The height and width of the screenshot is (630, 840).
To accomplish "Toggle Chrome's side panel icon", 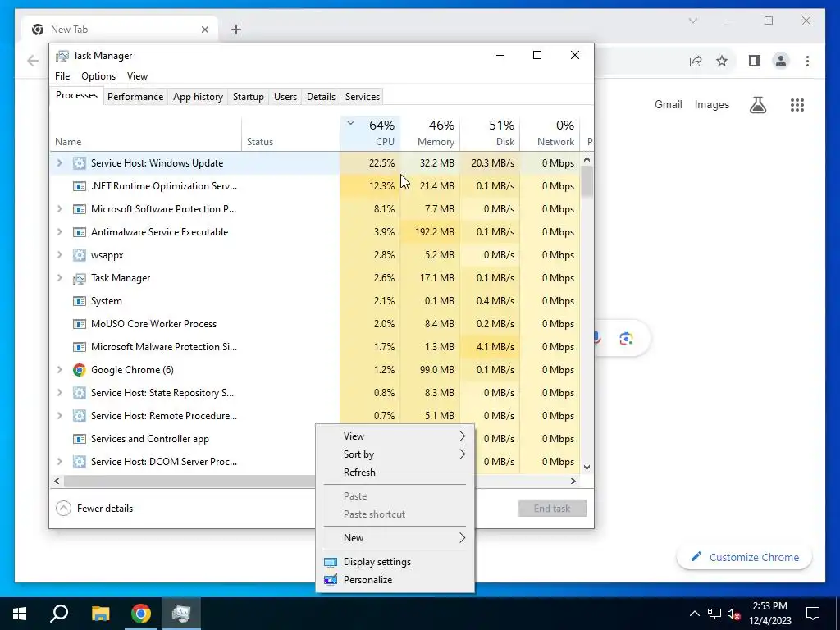I will coord(755,61).
